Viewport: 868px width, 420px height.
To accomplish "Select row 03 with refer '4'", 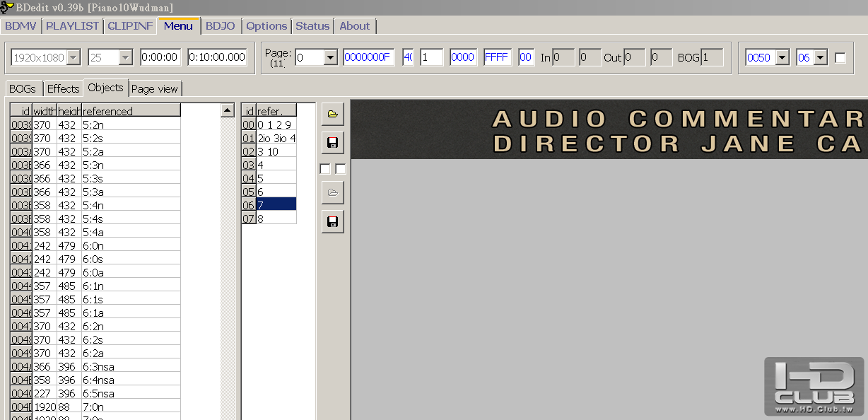I will 269,165.
